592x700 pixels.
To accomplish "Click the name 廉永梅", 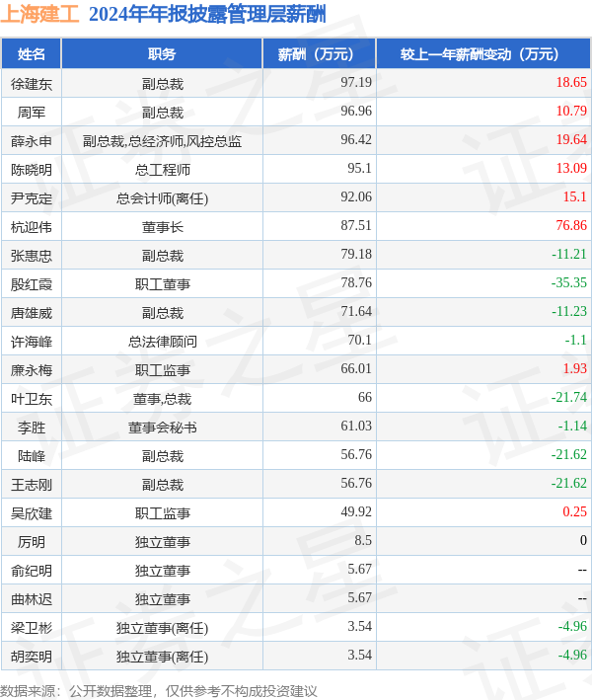I will (32, 370).
